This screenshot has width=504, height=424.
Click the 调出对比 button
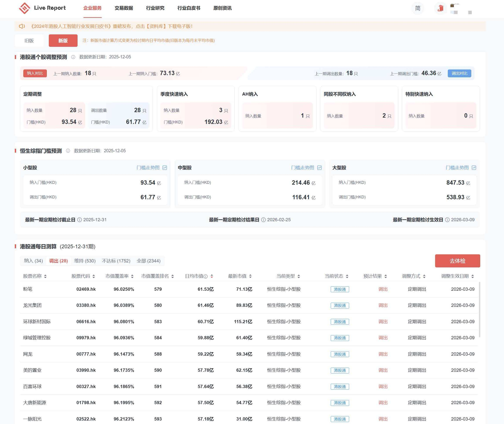pos(459,73)
